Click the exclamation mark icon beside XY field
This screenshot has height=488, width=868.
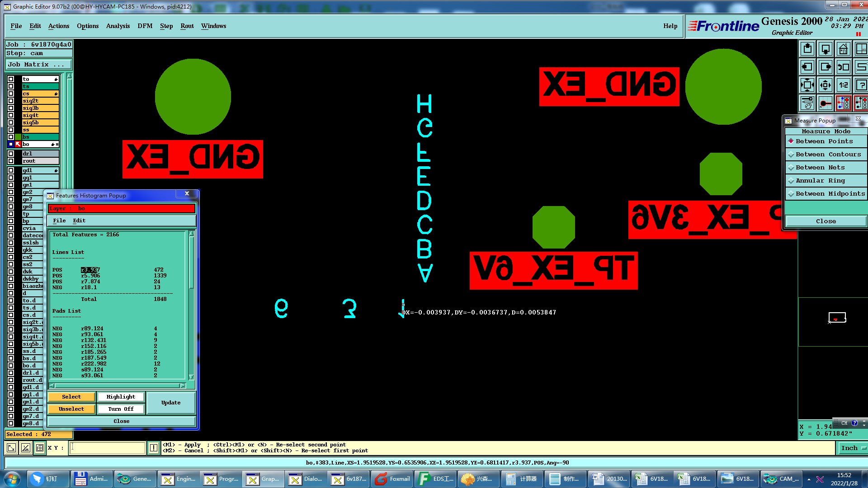[x=154, y=448]
